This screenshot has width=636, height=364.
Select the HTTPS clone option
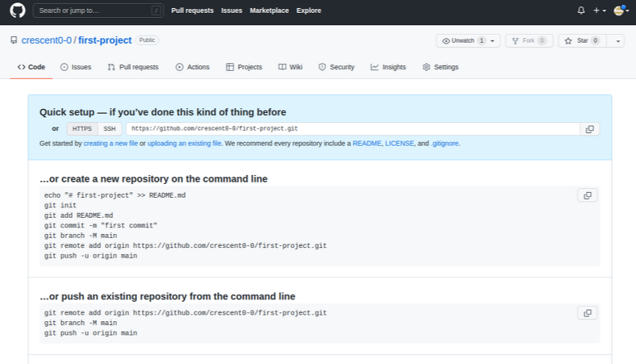pos(82,128)
